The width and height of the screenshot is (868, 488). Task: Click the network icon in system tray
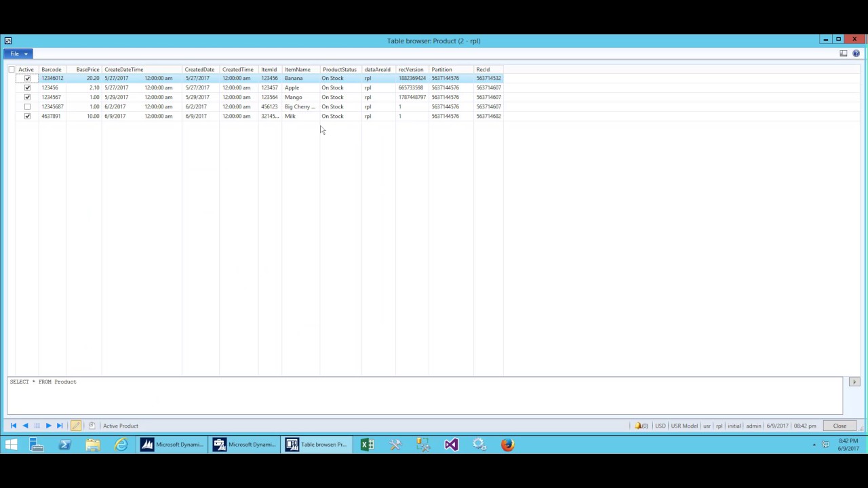coord(825,445)
